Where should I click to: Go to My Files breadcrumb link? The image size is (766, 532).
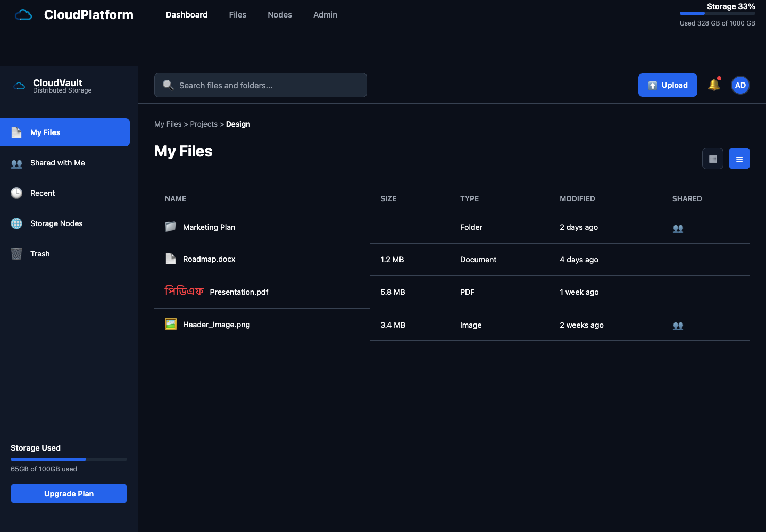pyautogui.click(x=168, y=124)
